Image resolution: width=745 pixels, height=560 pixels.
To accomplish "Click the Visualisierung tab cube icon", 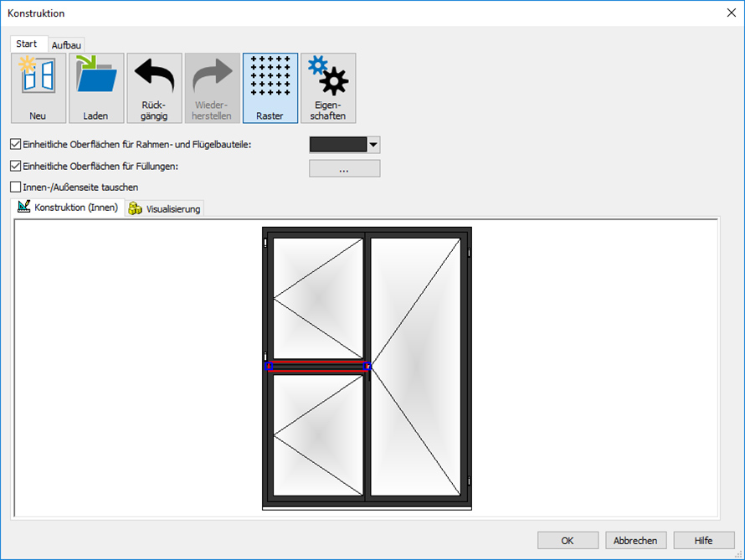I will pos(136,208).
